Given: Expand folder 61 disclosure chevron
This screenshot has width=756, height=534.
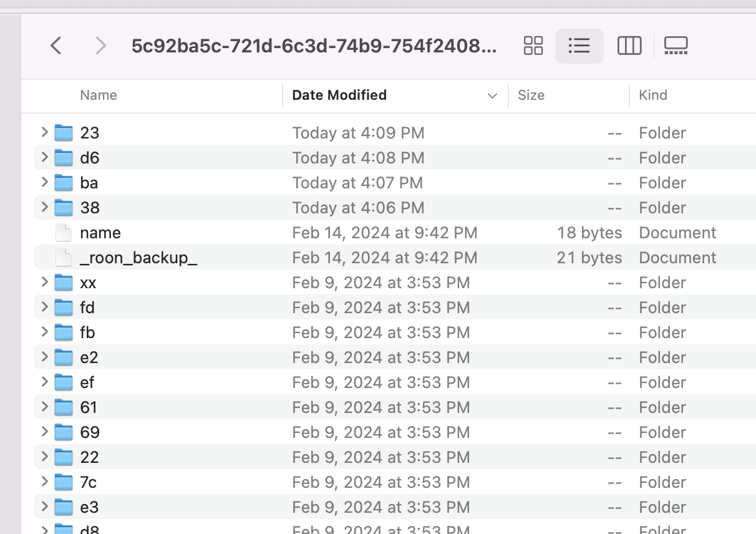Looking at the screenshot, I should pyautogui.click(x=44, y=407).
